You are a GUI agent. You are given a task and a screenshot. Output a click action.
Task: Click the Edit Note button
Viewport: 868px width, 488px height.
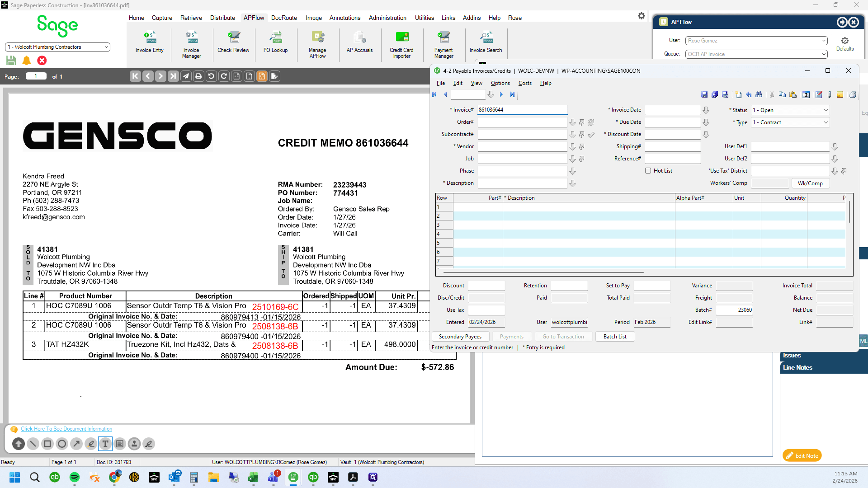[x=802, y=455]
